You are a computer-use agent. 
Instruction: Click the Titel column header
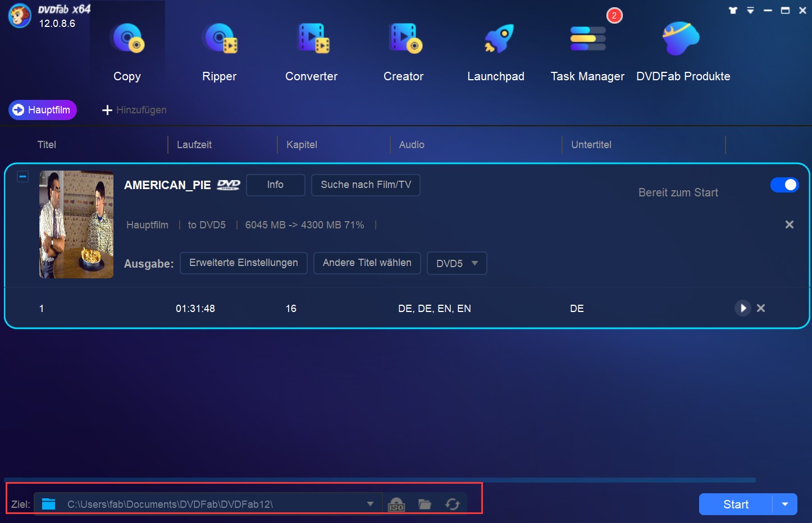pos(47,145)
